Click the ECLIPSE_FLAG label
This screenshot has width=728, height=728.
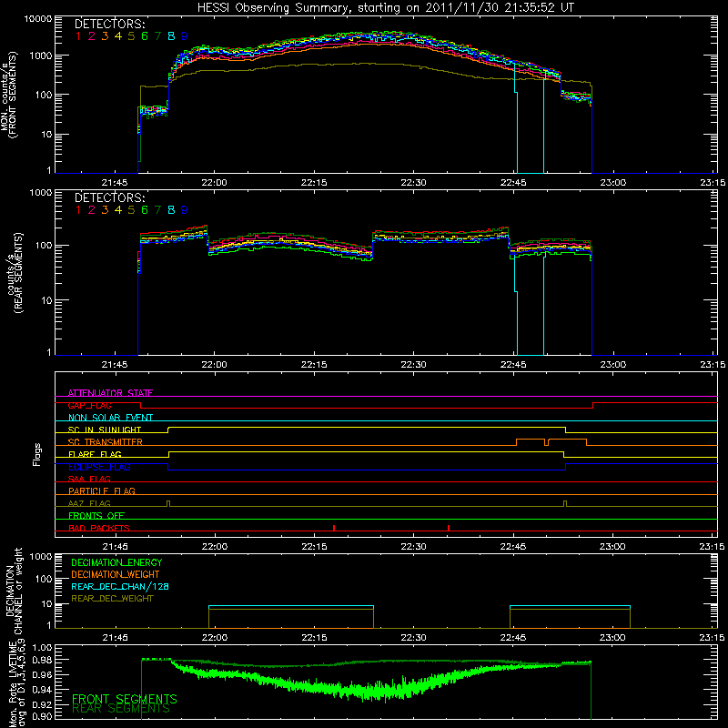(99, 467)
